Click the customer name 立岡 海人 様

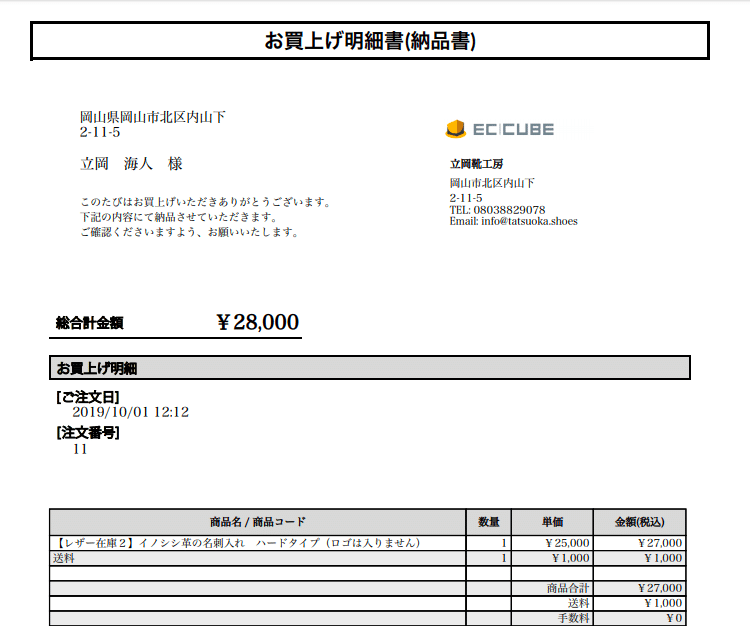pos(131,164)
